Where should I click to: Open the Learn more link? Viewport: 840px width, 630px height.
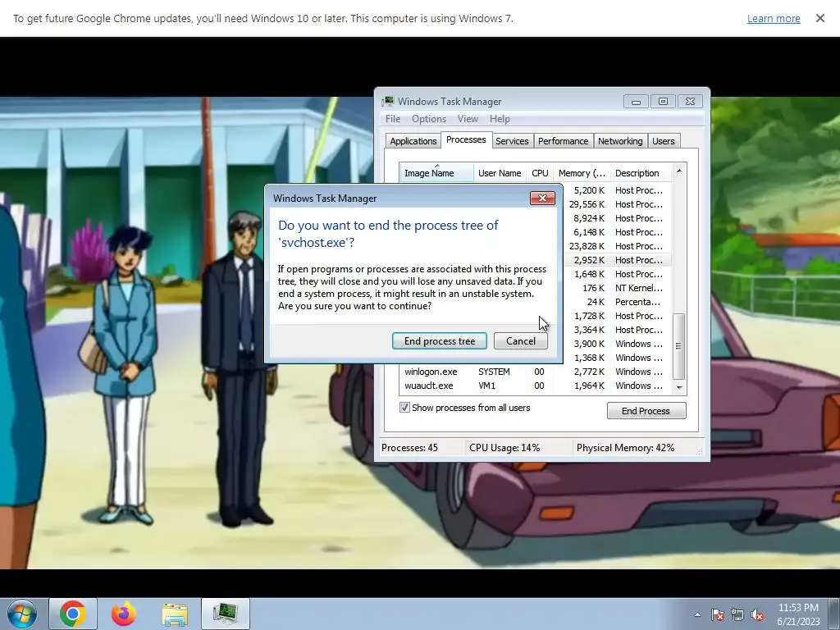(774, 18)
